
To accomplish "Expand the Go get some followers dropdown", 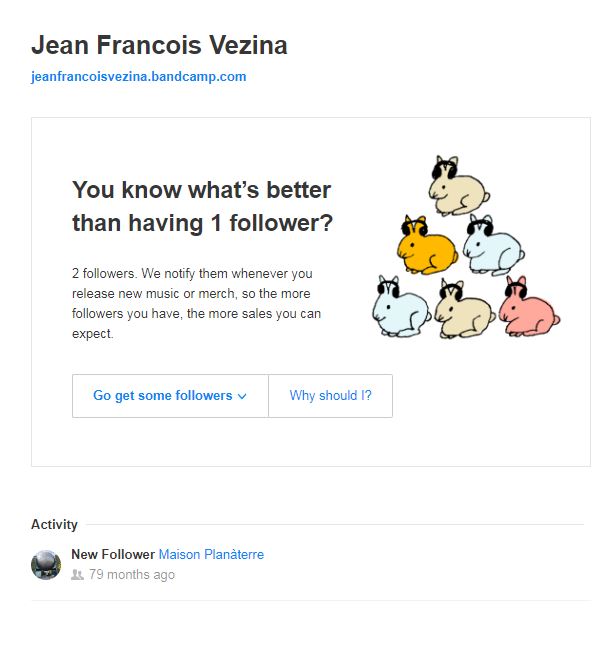I will click(x=170, y=396).
